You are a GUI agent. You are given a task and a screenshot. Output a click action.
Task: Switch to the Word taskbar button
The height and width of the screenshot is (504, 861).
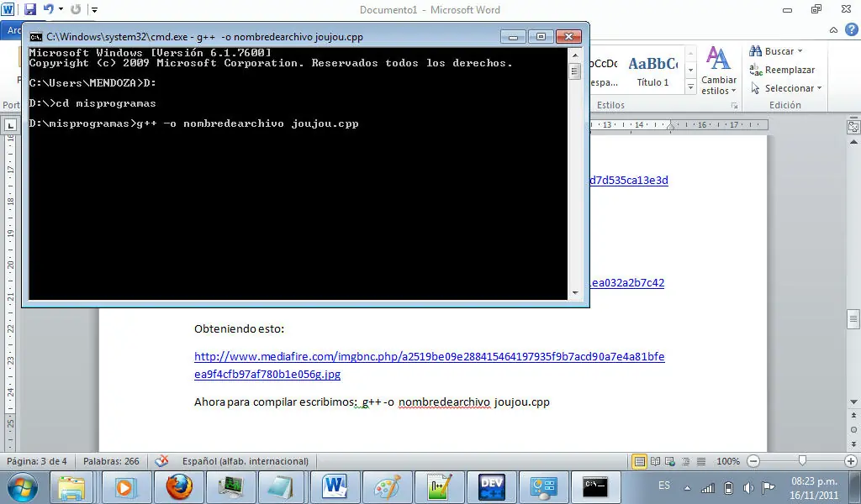(x=335, y=487)
